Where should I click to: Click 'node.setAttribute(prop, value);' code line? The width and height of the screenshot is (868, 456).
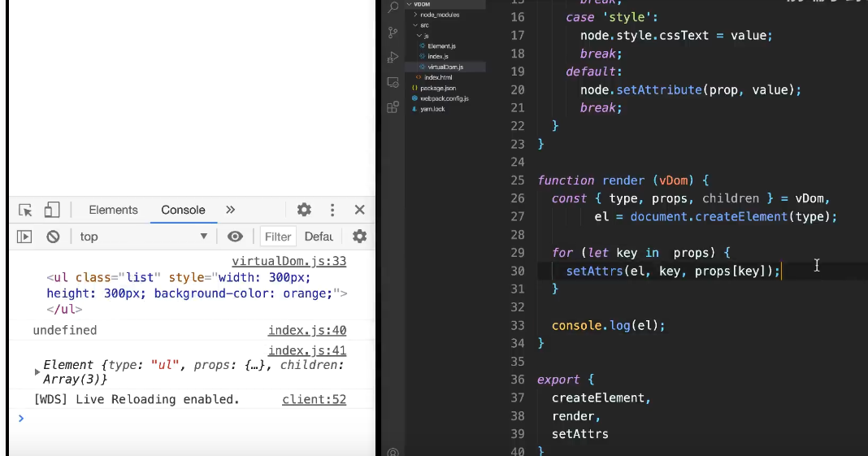(690, 89)
